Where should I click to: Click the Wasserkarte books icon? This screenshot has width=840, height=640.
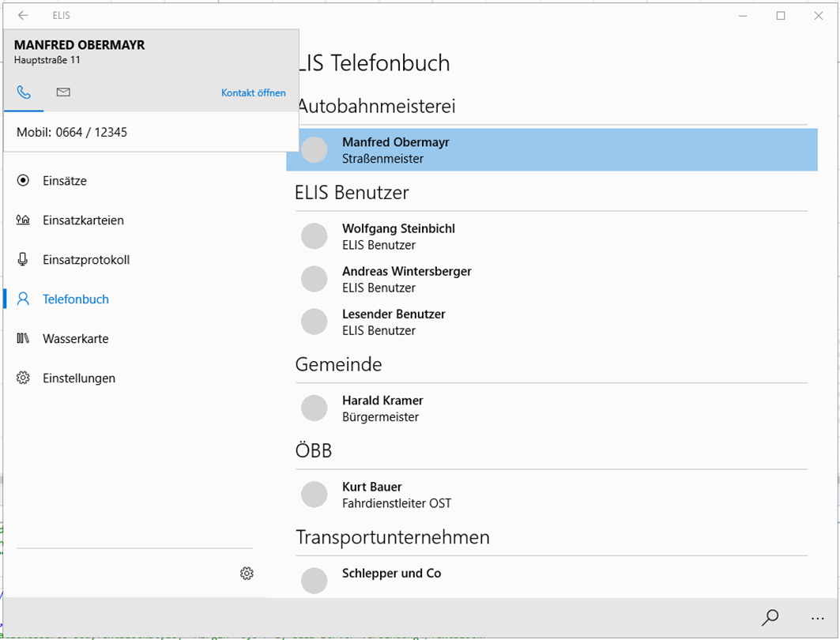[x=24, y=339]
